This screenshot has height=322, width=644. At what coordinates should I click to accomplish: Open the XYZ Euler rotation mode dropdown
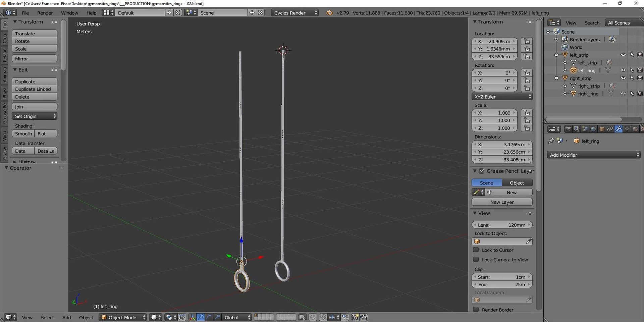pos(502,97)
